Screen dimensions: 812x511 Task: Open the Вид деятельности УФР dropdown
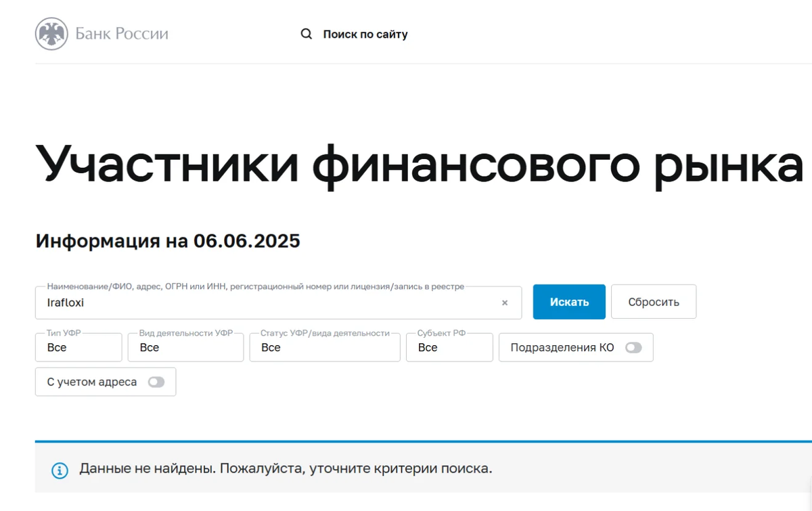pos(185,347)
